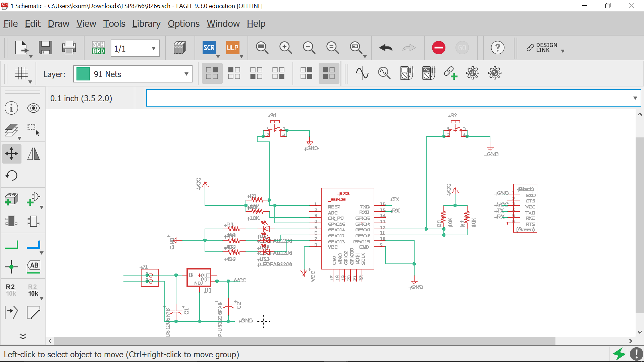Click the Rotate tool icon
Image resolution: width=644 pixels, height=362 pixels.
[11, 176]
